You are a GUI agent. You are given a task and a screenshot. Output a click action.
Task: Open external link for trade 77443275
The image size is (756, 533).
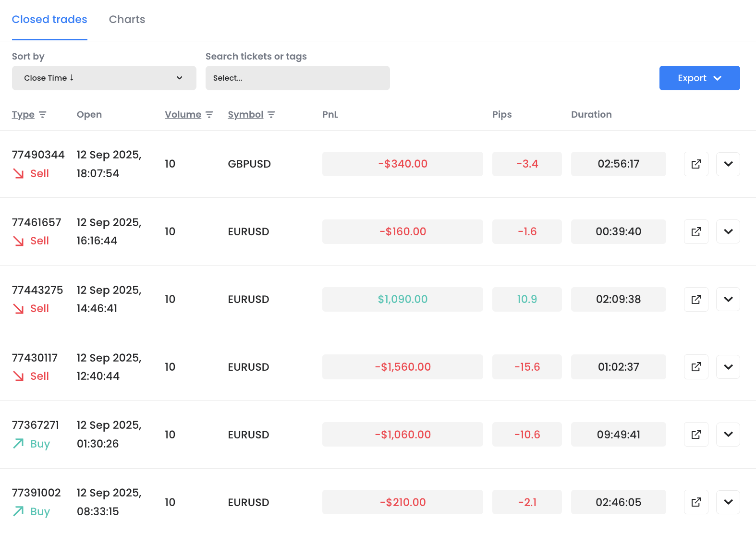695,300
